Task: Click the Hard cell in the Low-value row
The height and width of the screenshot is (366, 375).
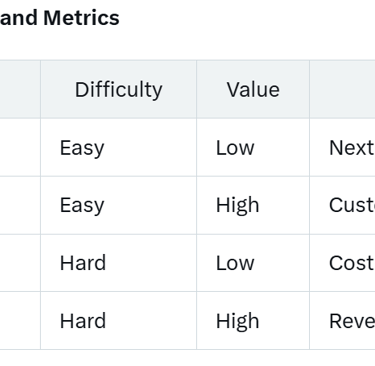Action: 118,263
